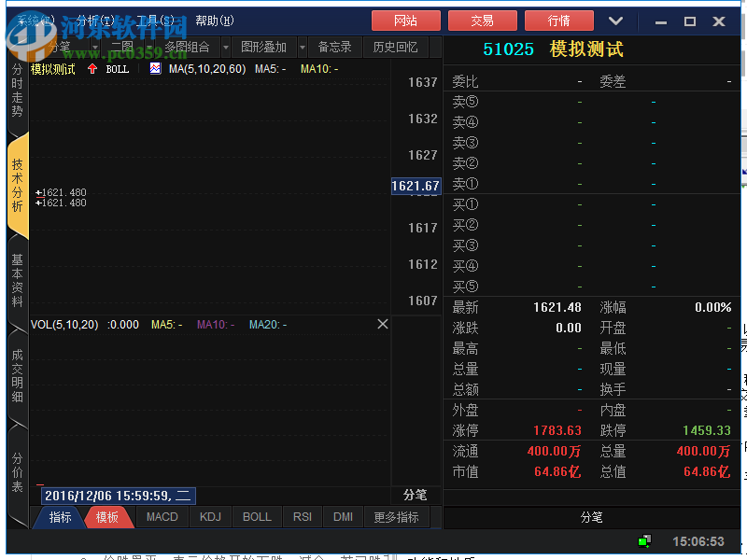Click the 网站 (Website) button

pos(406,21)
